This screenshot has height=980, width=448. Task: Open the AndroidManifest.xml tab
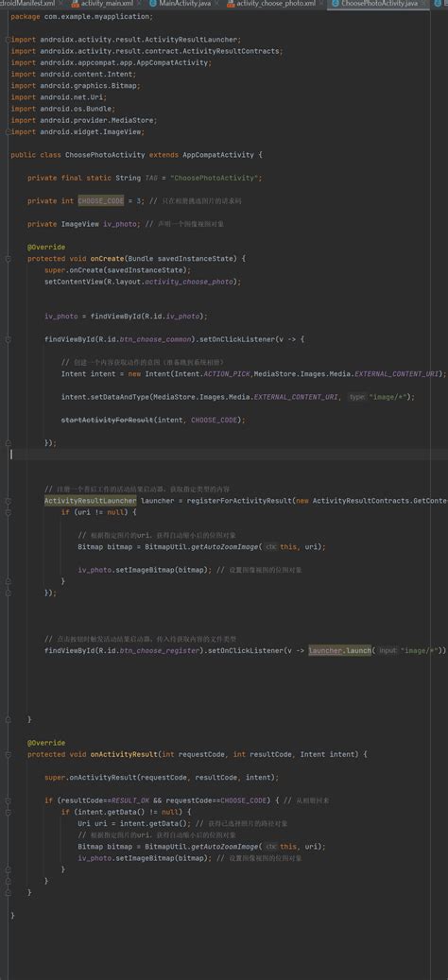point(28,3)
